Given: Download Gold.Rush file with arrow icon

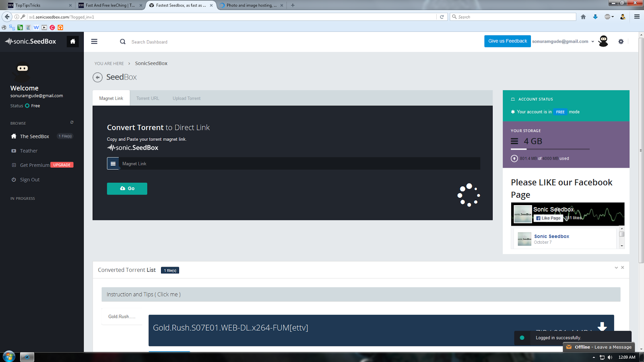Looking at the screenshot, I should [x=602, y=326].
